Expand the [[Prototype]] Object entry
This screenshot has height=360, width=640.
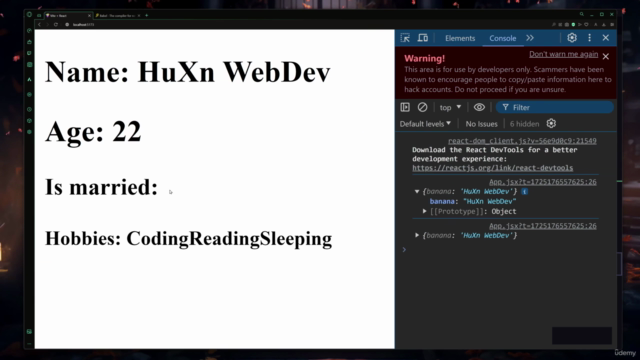[x=424, y=211]
